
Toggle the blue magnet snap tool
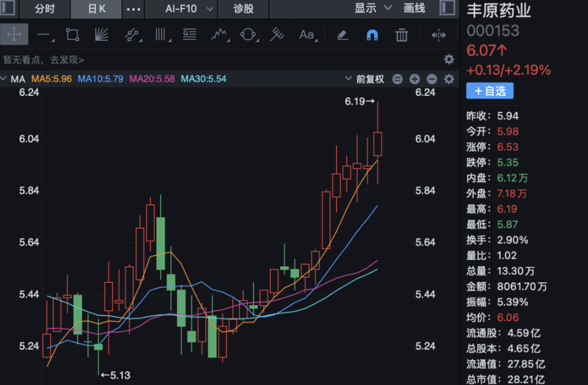click(372, 35)
